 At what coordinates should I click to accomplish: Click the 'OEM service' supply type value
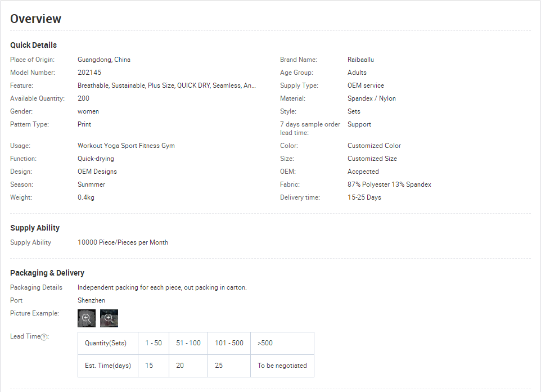point(366,85)
